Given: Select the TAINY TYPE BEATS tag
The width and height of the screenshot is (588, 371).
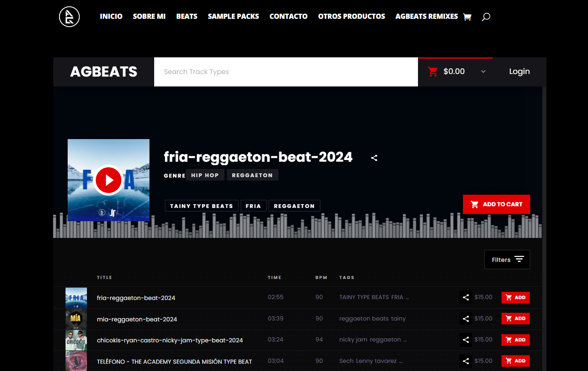Looking at the screenshot, I should [x=201, y=206].
